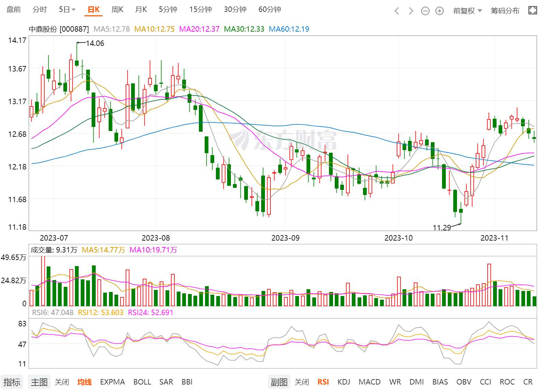Viewport: 551px width, 392px height.
Task: Enable SAR main indicator
Action: click(x=166, y=382)
